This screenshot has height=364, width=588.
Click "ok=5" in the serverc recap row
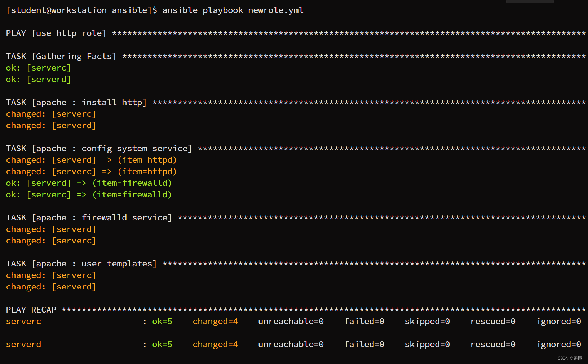162,322
